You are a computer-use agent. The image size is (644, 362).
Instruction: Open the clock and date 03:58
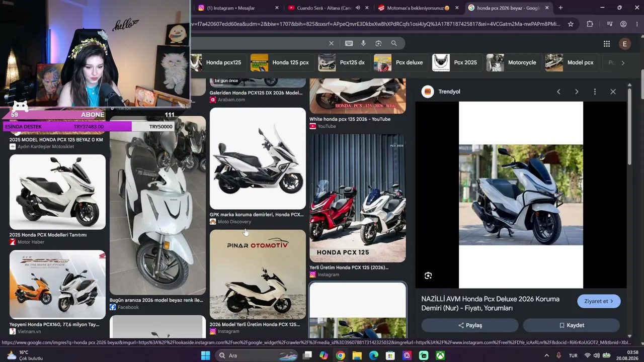(628, 355)
